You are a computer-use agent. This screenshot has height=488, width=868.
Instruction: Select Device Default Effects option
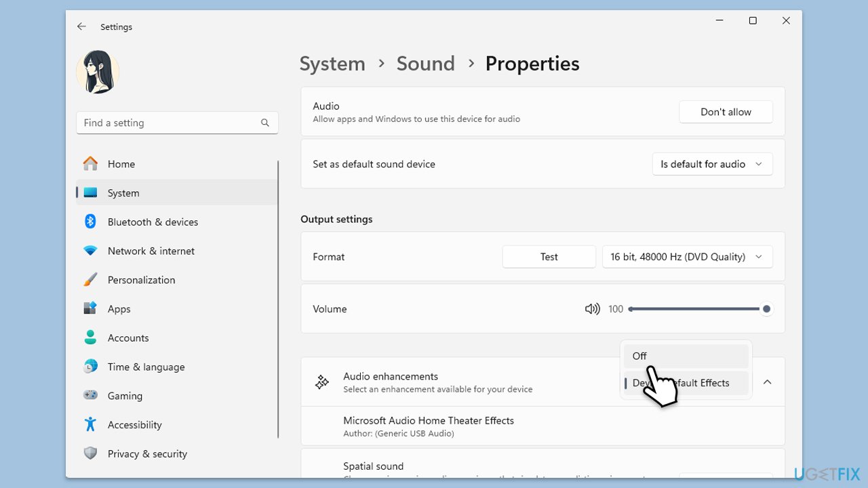pos(686,383)
